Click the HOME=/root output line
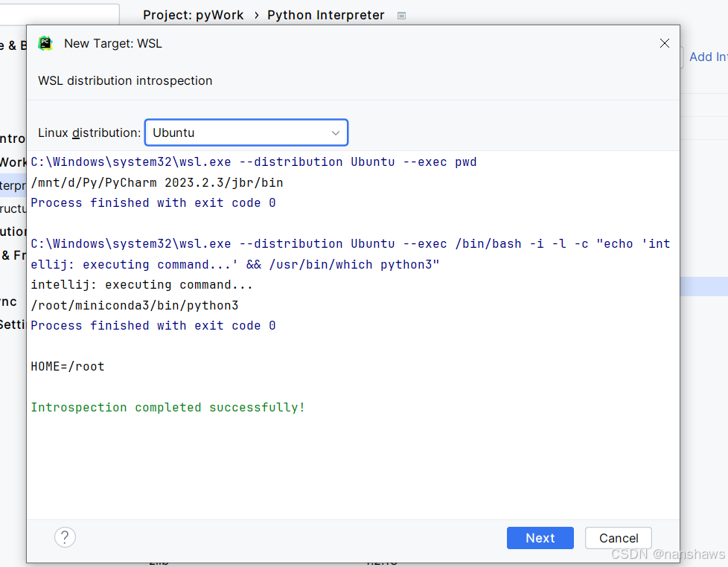The height and width of the screenshot is (567, 728). click(x=68, y=366)
